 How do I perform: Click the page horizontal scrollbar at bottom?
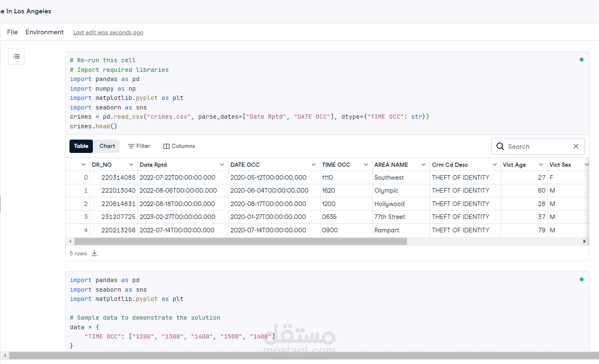304,356
